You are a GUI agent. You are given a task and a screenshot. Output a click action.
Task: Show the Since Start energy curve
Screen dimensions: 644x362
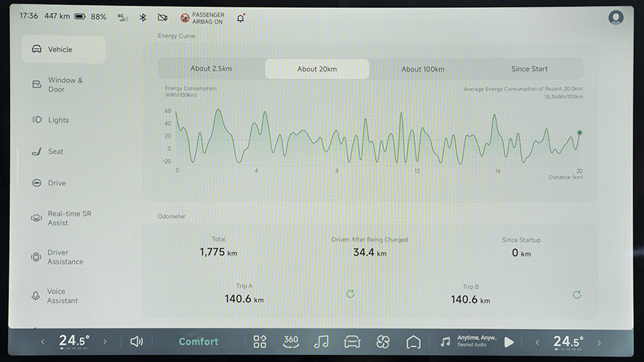point(530,69)
